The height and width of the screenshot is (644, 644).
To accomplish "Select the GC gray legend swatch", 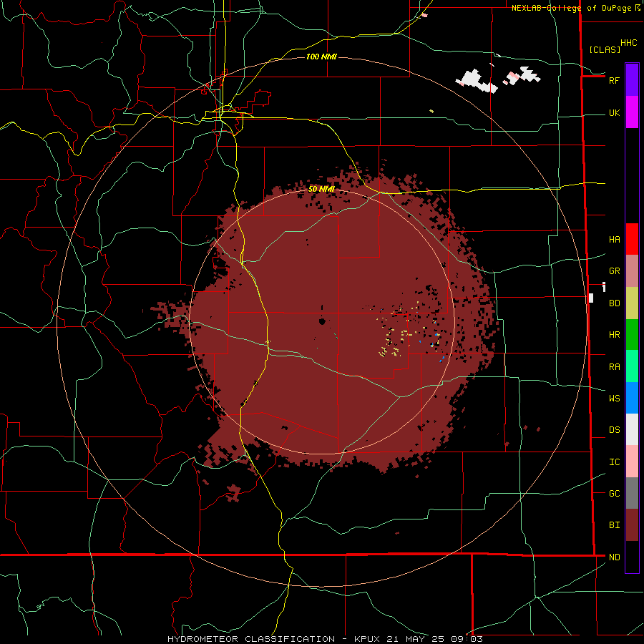I will [632, 493].
